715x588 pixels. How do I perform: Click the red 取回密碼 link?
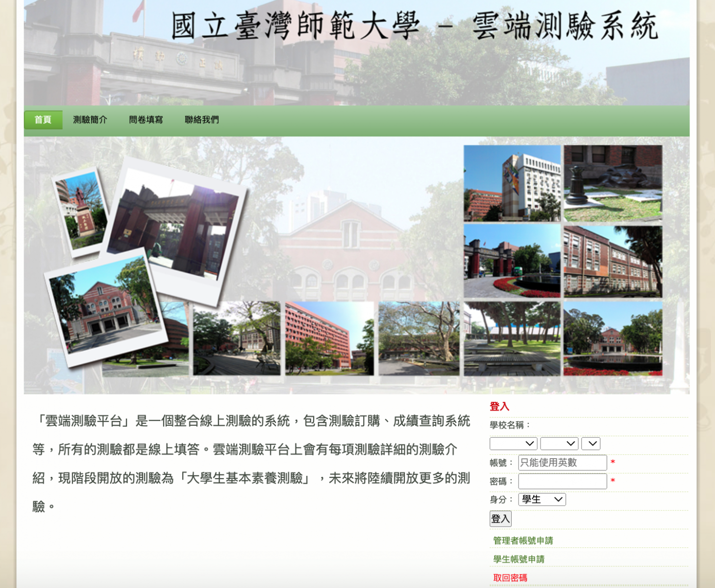510,578
